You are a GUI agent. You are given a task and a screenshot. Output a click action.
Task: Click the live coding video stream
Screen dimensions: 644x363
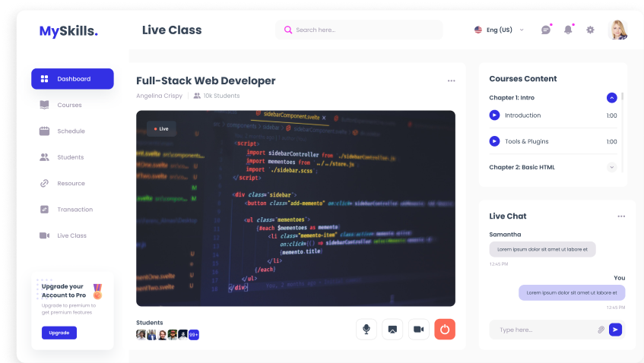coord(296,208)
